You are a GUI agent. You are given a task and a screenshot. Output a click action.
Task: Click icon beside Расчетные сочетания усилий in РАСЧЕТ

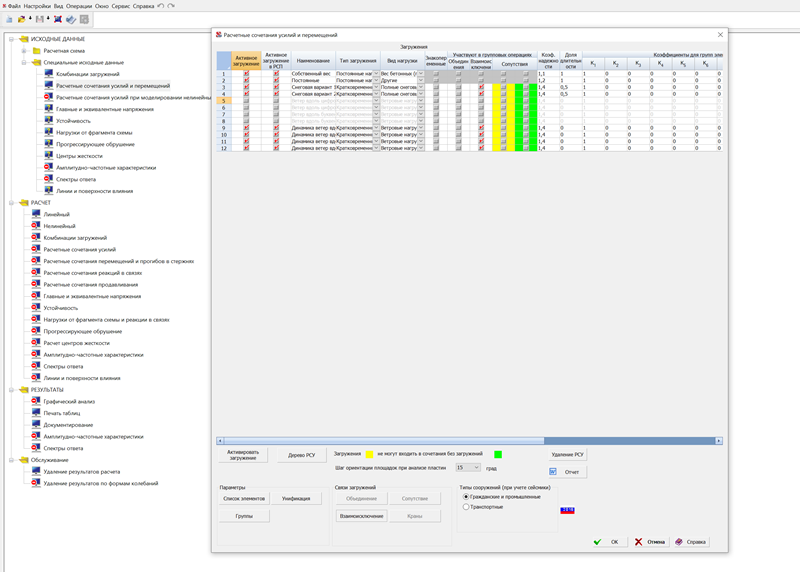pyautogui.click(x=36, y=249)
